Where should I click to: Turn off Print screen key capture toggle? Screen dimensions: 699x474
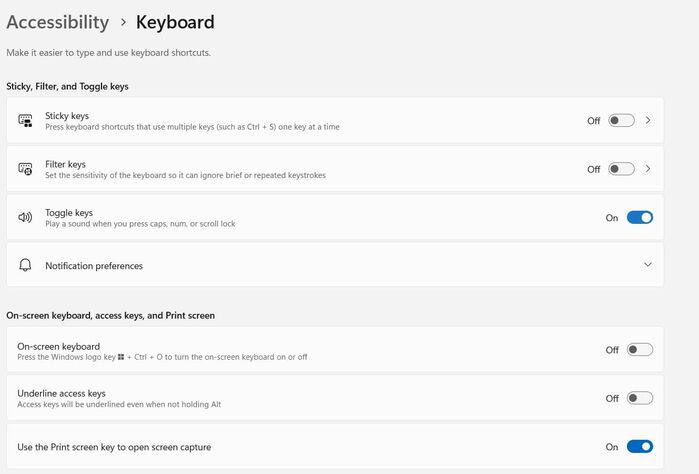[639, 446]
